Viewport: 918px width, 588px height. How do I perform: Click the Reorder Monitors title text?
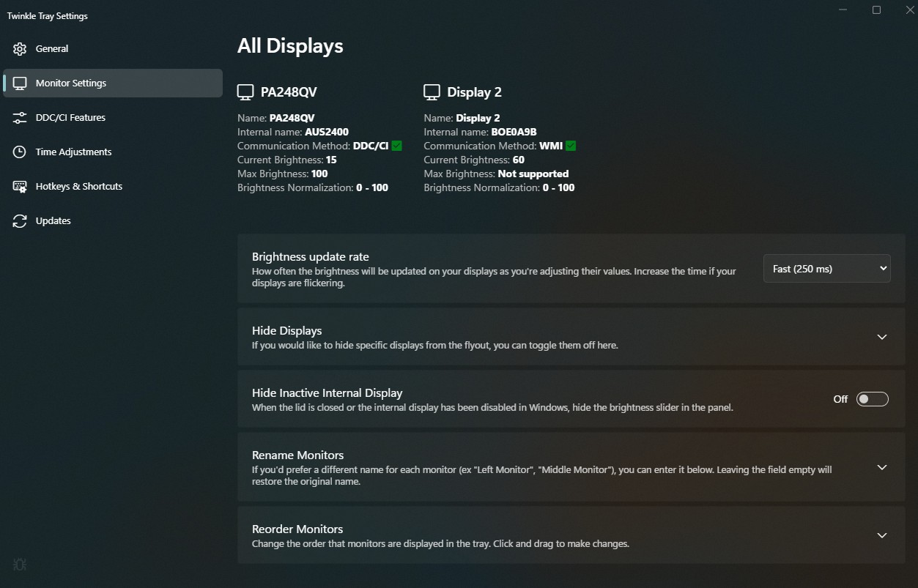tap(297, 529)
